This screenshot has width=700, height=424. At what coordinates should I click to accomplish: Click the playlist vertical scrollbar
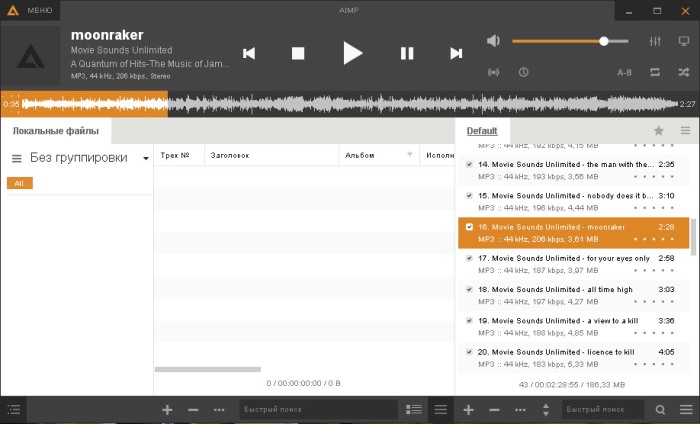coord(693,237)
